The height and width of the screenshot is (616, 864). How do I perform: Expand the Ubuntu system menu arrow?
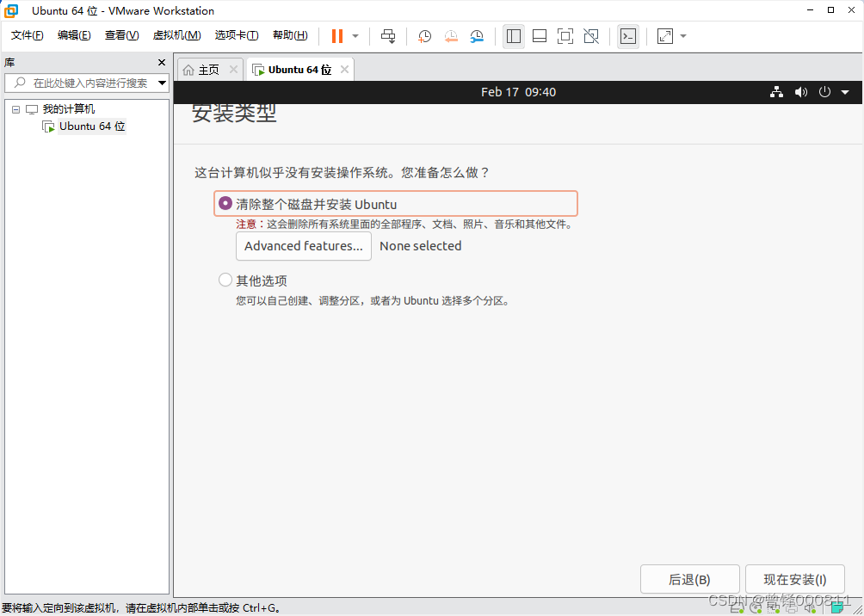(845, 93)
